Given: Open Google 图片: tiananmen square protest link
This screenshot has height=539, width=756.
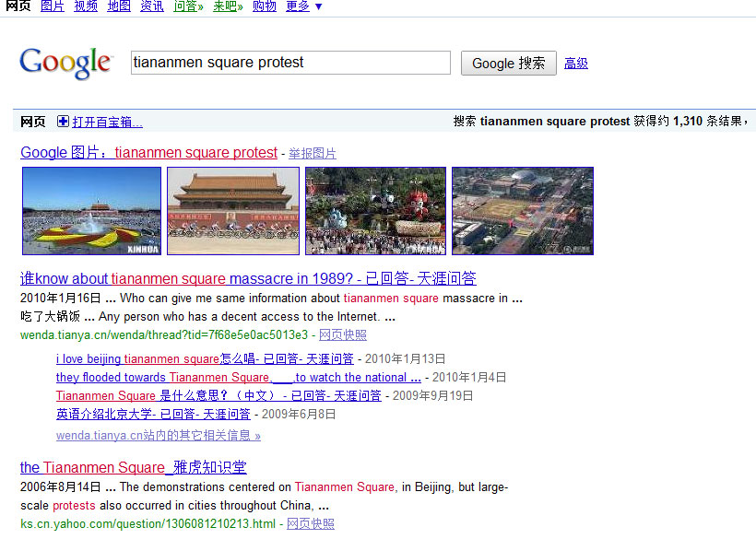Looking at the screenshot, I should click(x=149, y=153).
